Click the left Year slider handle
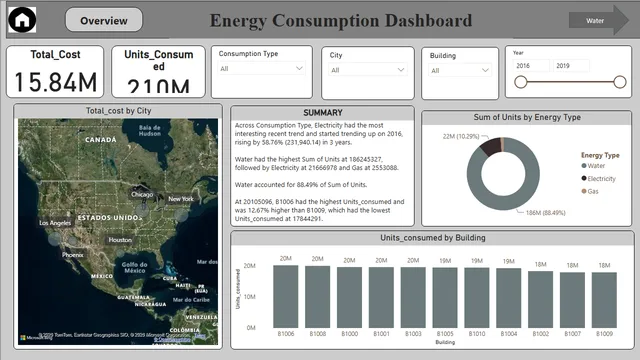The height and width of the screenshot is (360, 640). click(x=520, y=82)
